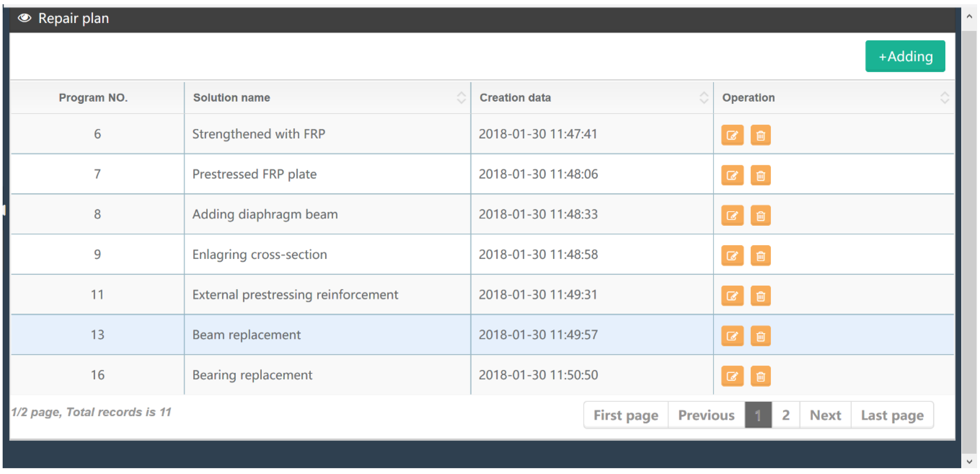The height and width of the screenshot is (474, 980).
Task: Edit the Enlagring cross-section entry
Action: [732, 255]
